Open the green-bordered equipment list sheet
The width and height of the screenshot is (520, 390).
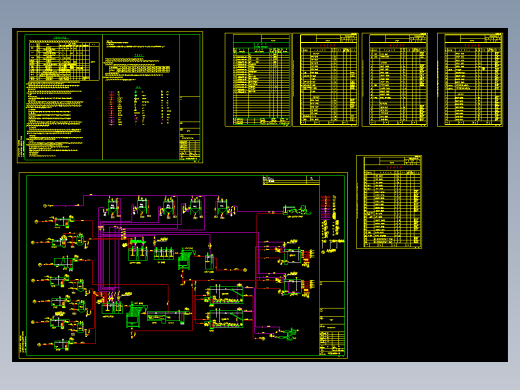[258, 80]
